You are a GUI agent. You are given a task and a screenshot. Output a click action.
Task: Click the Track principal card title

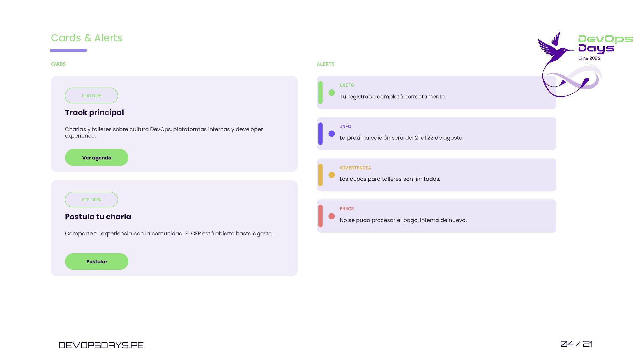pos(95,113)
